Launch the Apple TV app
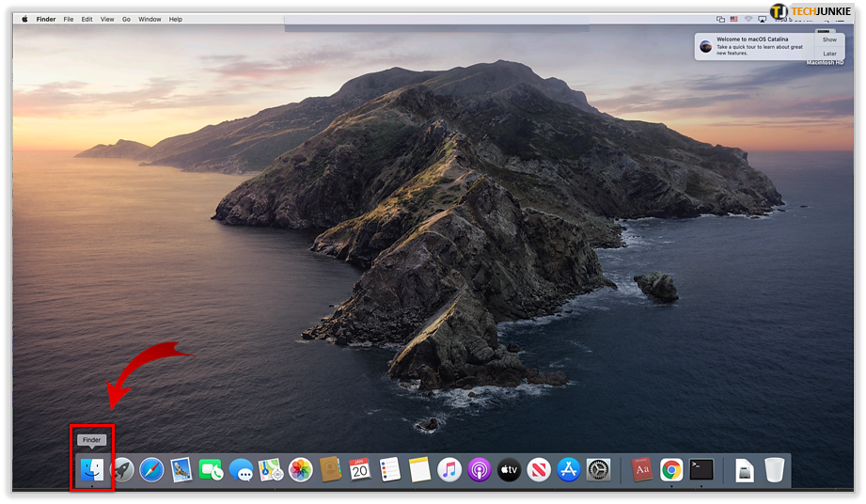 coord(509,470)
